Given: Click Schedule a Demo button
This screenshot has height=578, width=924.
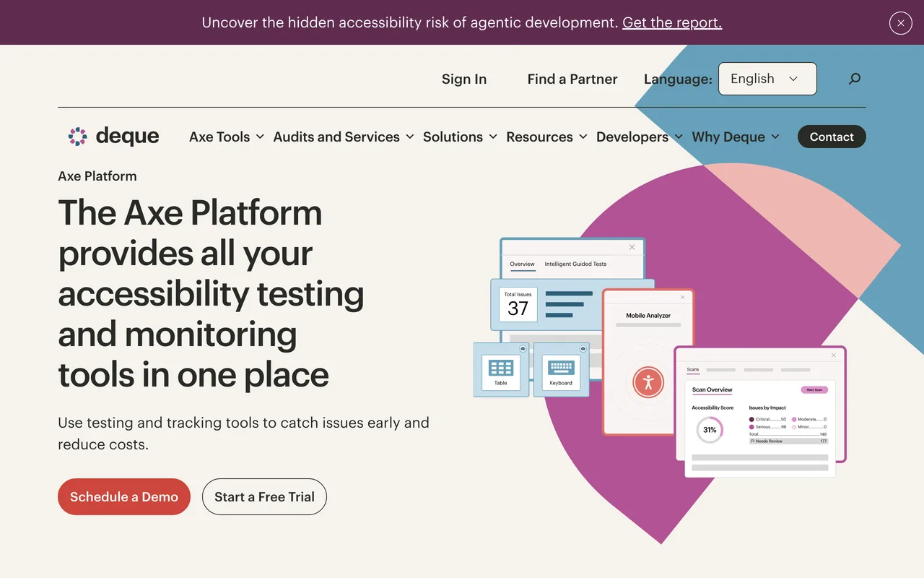Looking at the screenshot, I should pos(124,497).
